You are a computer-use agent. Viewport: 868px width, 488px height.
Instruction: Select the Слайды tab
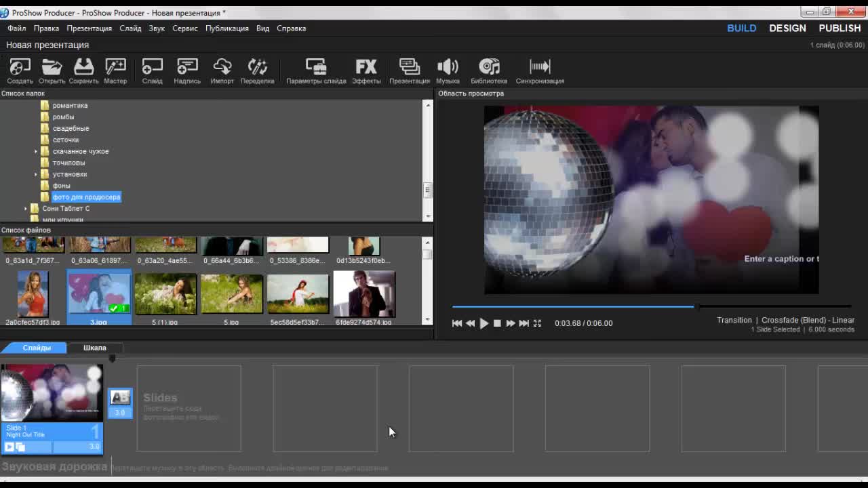(x=37, y=348)
